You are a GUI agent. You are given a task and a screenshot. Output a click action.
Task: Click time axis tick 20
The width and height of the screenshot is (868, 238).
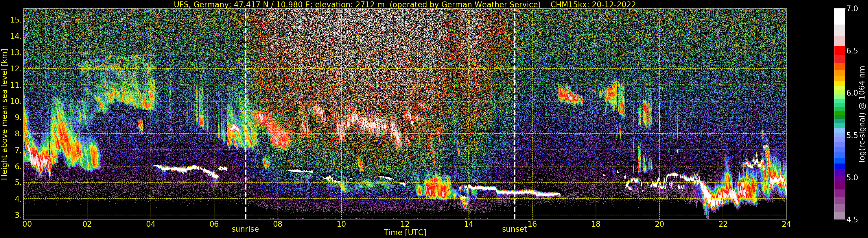point(659,224)
